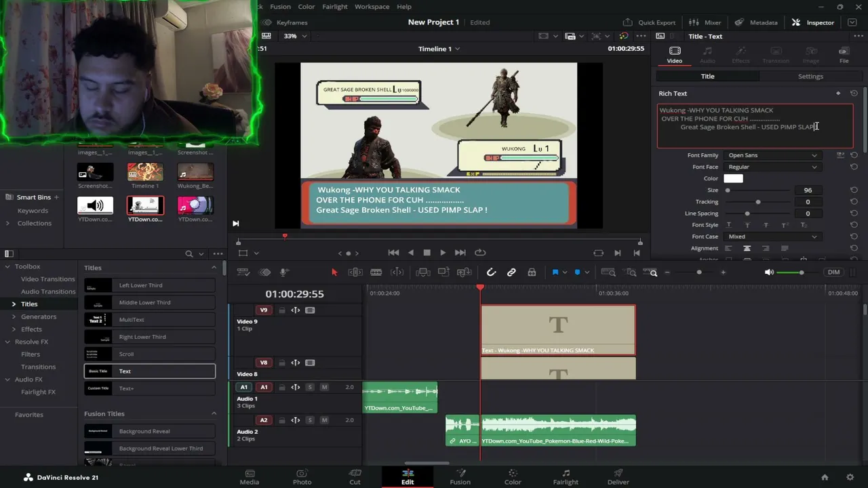The height and width of the screenshot is (488, 868).
Task: Open the Mixer panel
Action: (705, 22)
